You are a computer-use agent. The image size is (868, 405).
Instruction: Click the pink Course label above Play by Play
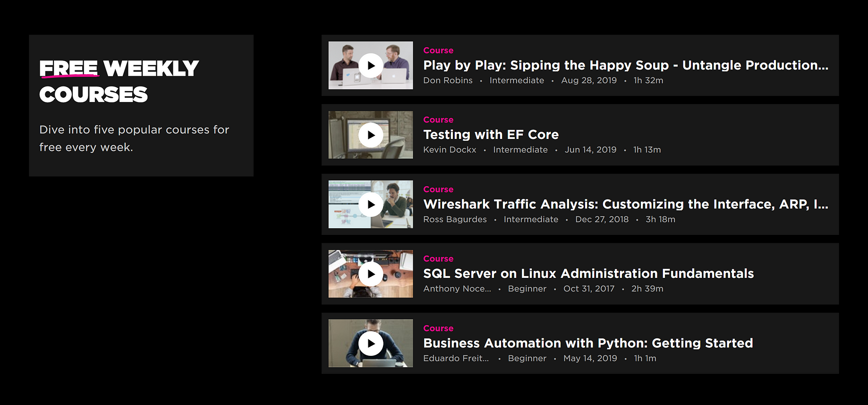(438, 50)
